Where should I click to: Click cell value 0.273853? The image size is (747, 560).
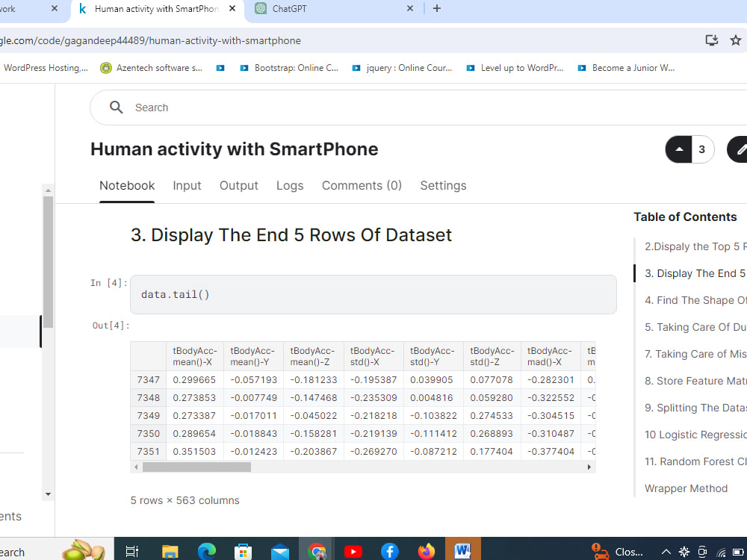coord(194,398)
